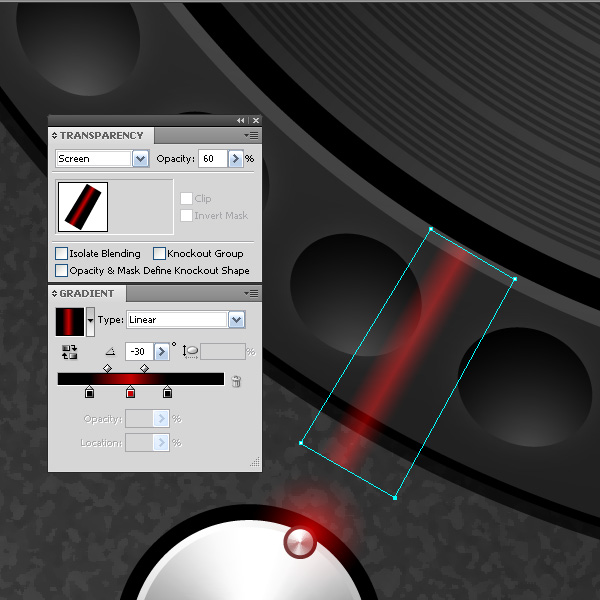Viewport: 600px width, 600px height.
Task: Select the right black gradient stop
Action: tap(167, 392)
